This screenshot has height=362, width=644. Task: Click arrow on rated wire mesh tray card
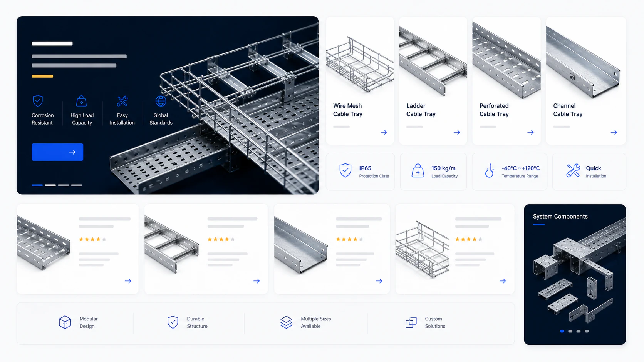tap(503, 281)
